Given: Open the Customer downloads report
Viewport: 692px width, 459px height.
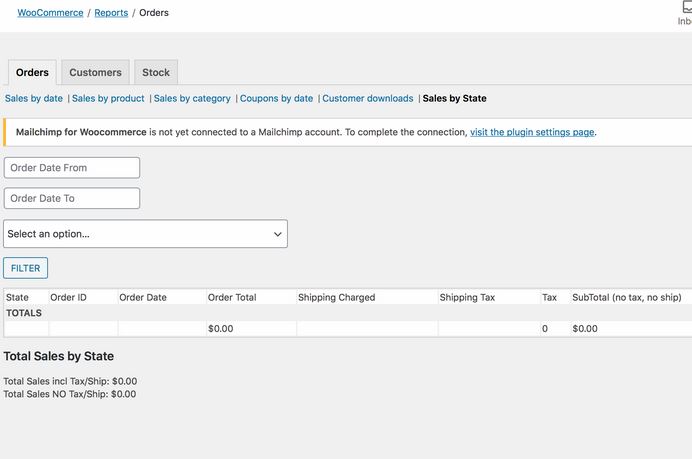Looking at the screenshot, I should click(368, 98).
